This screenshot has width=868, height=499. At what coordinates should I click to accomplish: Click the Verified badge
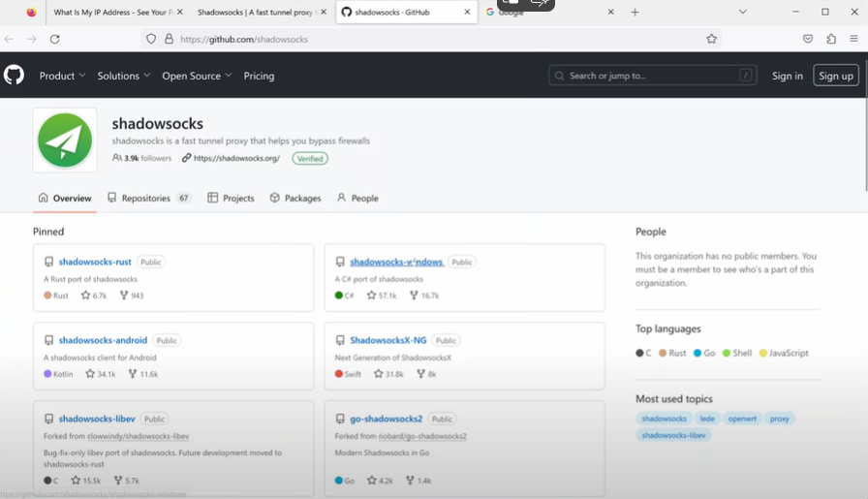click(310, 158)
